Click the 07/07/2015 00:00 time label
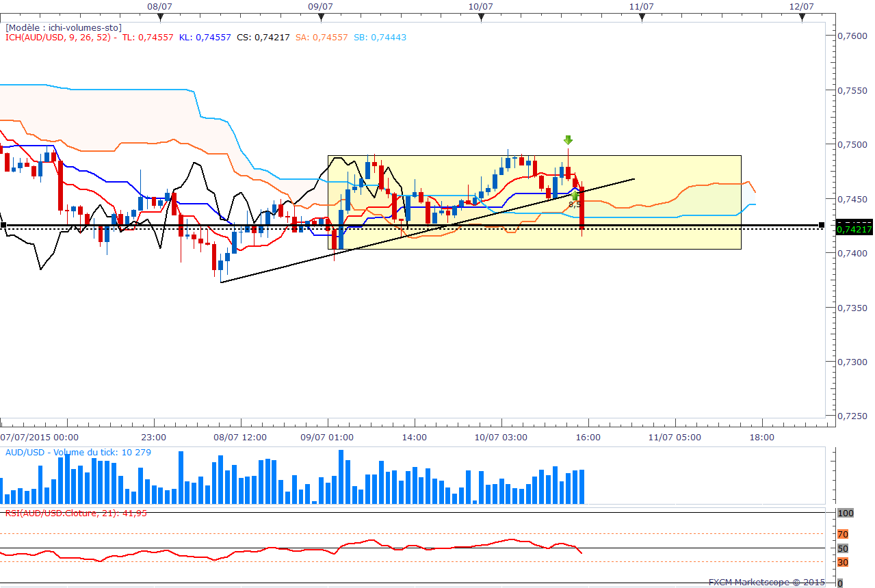This screenshot has width=875, height=588. [39, 437]
